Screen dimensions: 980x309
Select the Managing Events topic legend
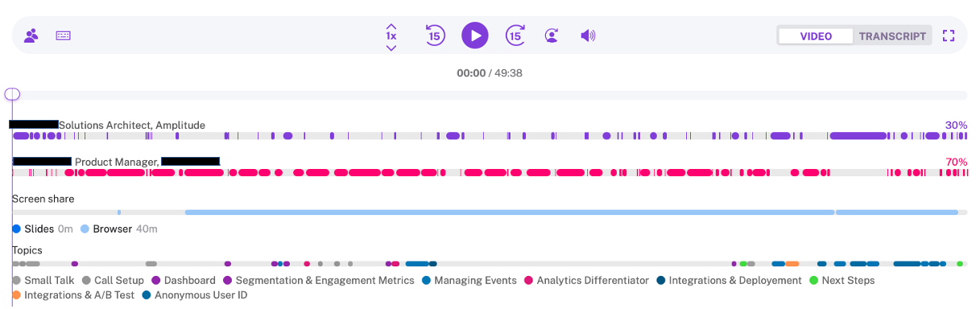pos(469,281)
